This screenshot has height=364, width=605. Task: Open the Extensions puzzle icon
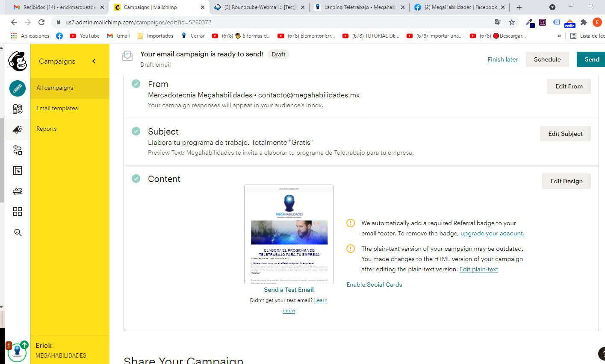click(584, 22)
